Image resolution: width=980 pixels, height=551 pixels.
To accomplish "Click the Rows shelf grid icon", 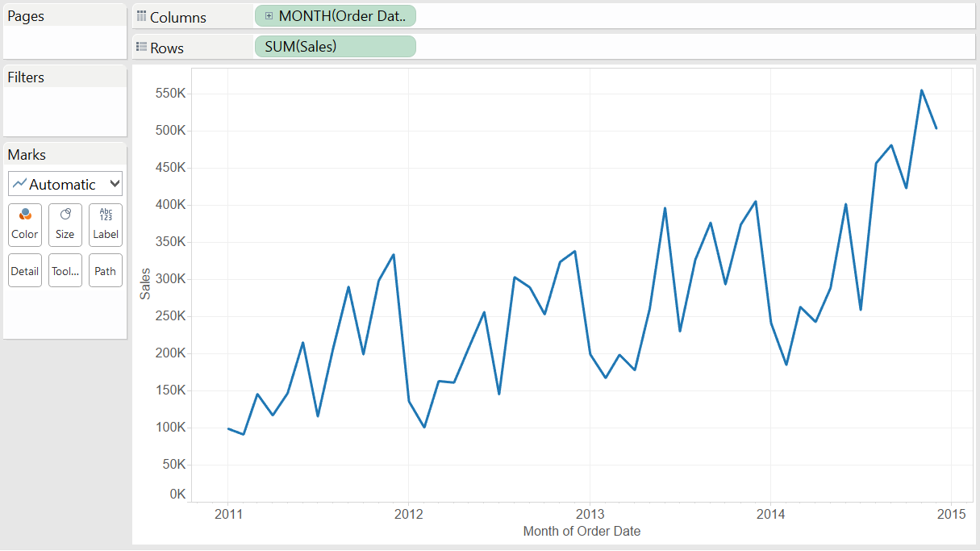I will click(141, 47).
